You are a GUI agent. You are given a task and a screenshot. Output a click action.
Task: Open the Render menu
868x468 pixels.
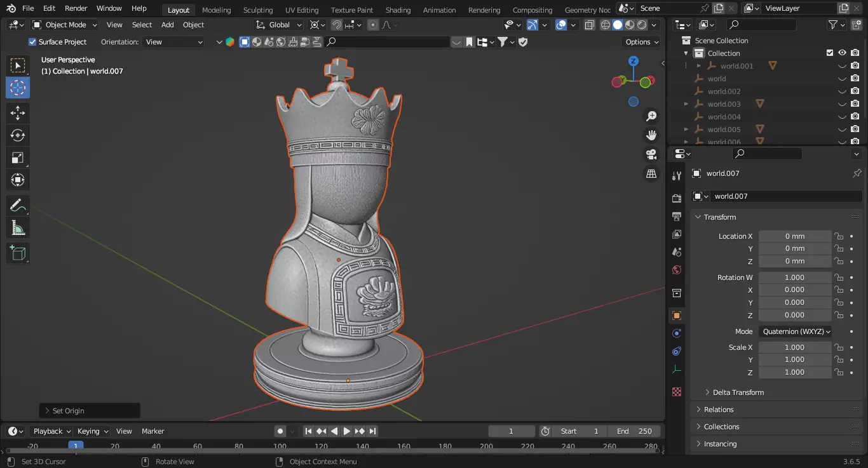(76, 8)
